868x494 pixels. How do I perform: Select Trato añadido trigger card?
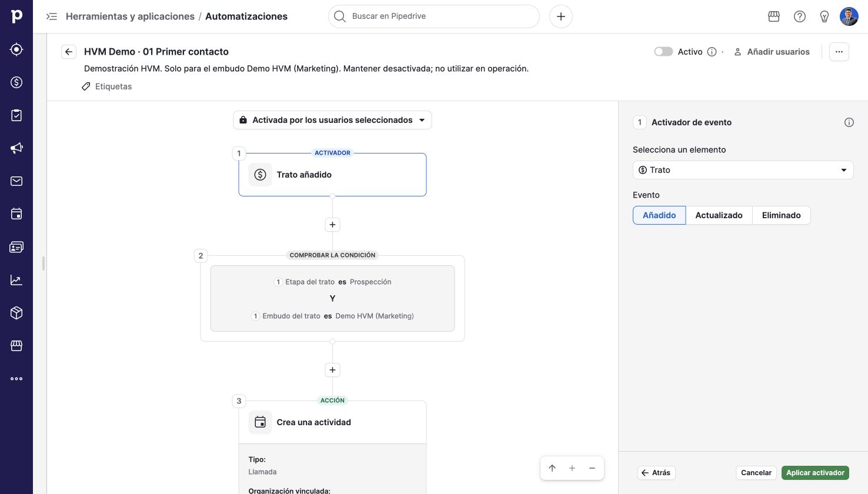coord(332,175)
